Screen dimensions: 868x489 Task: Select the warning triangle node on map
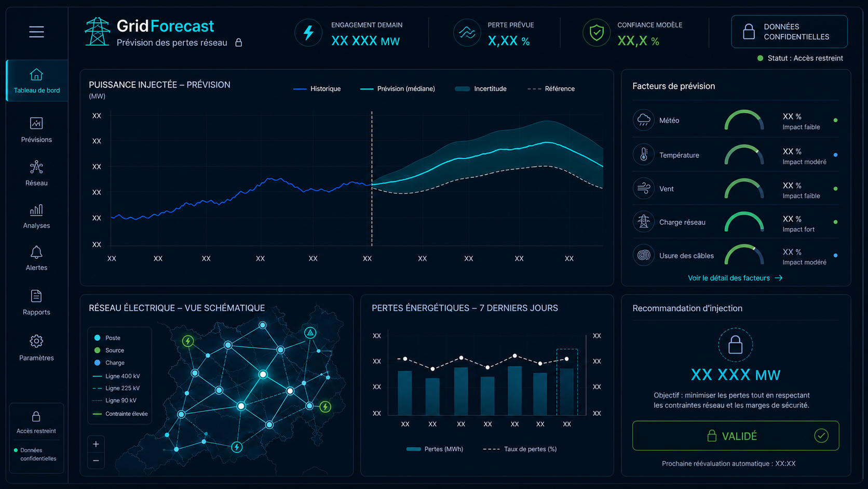point(310,333)
